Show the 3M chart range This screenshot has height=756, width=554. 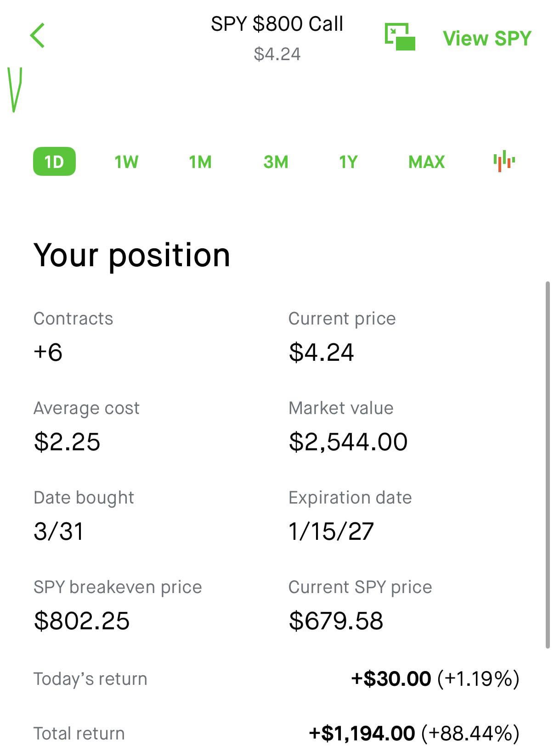point(276,162)
